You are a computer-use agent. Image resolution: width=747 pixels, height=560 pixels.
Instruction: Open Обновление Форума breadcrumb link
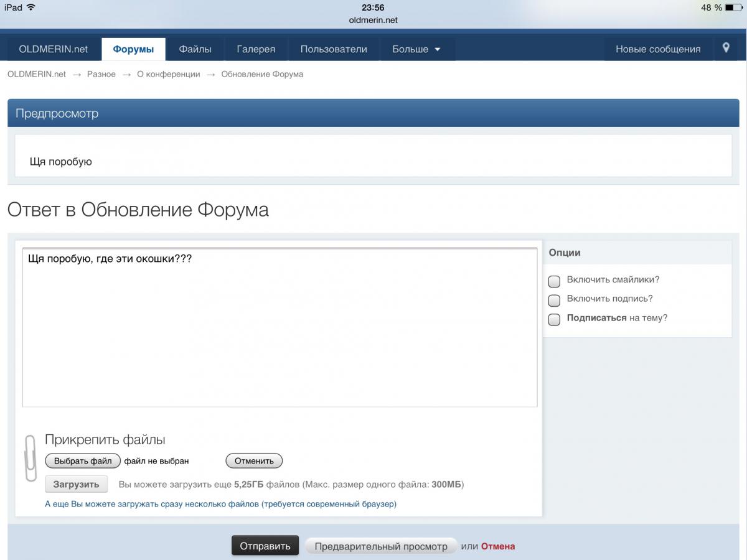(x=262, y=74)
